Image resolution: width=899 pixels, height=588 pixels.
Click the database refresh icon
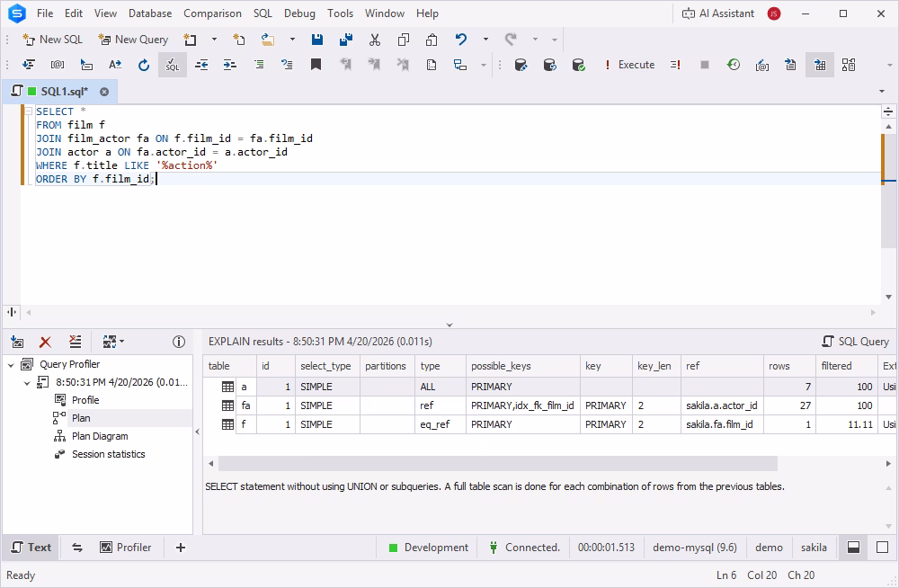click(549, 65)
